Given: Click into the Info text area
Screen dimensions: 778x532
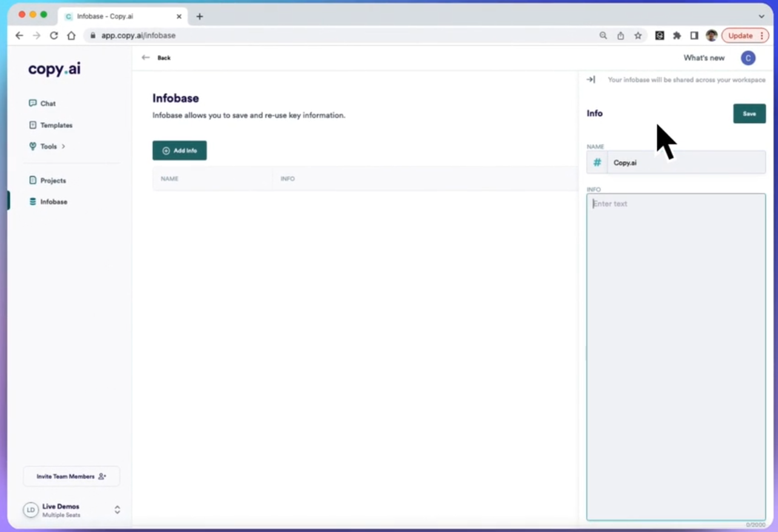Looking at the screenshot, I should (676, 357).
